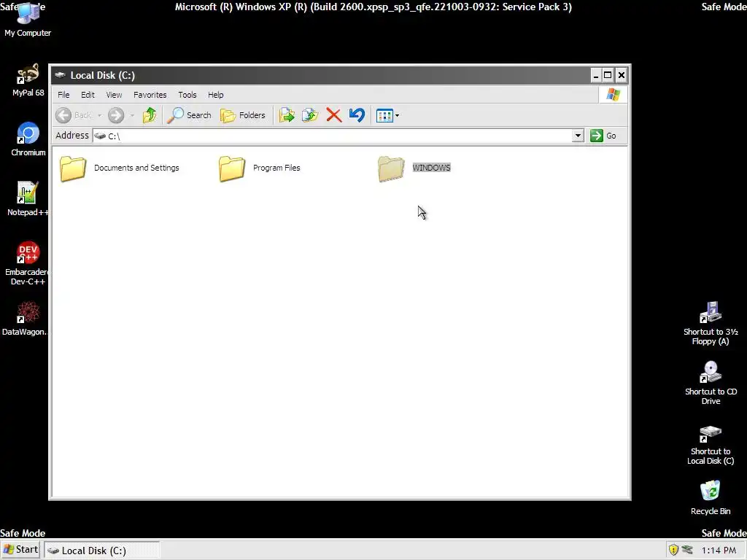The image size is (747, 560).
Task: Click the Move To toolbar icon
Action: point(287,115)
